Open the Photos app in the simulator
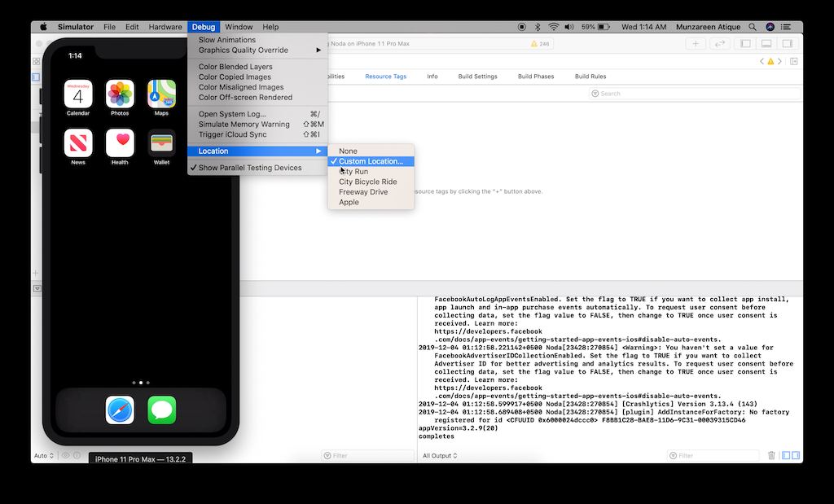This screenshot has width=834, height=504. click(x=120, y=94)
